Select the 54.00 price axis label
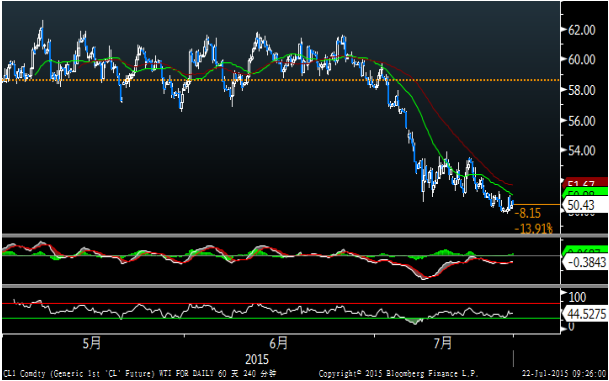This screenshot has height=381, width=609. coord(581,150)
